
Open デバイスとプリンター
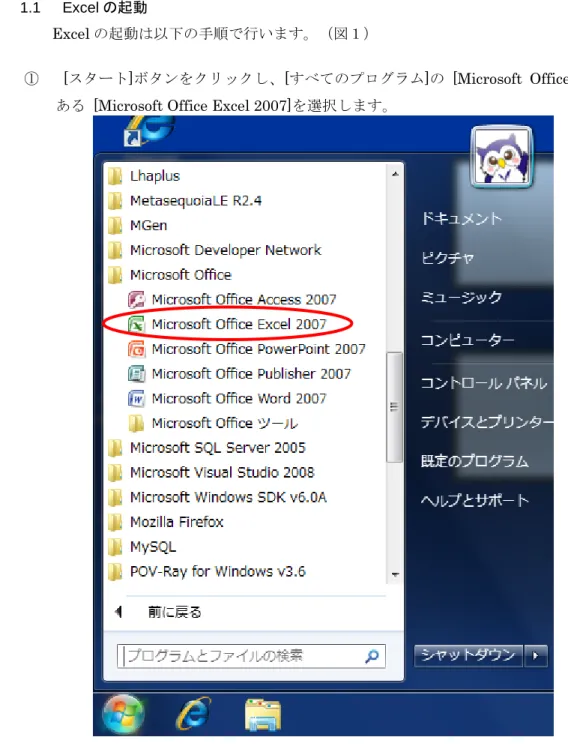click(487, 422)
